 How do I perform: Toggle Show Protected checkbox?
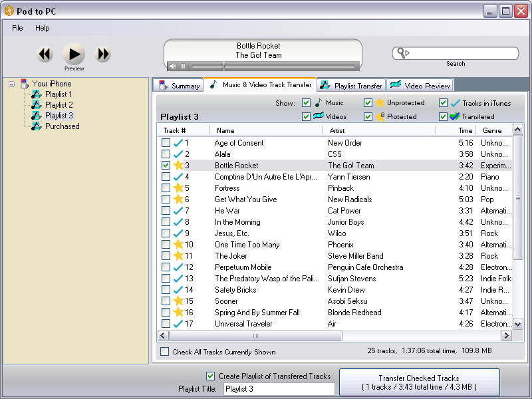tap(368, 117)
